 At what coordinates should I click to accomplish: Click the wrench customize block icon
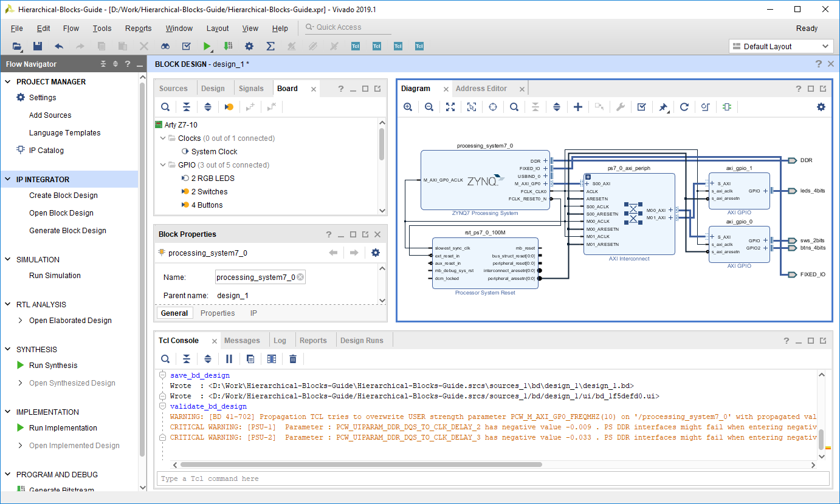tap(621, 107)
